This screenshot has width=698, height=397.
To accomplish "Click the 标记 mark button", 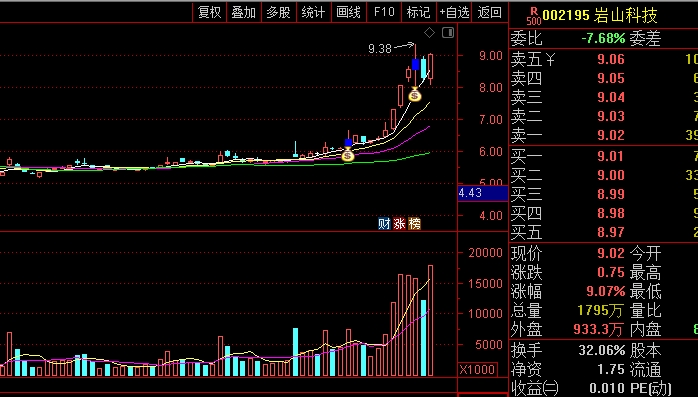I will pos(418,12).
